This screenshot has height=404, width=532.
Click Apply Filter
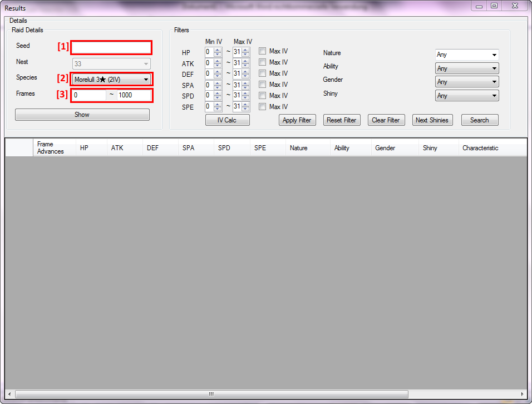pyautogui.click(x=297, y=120)
